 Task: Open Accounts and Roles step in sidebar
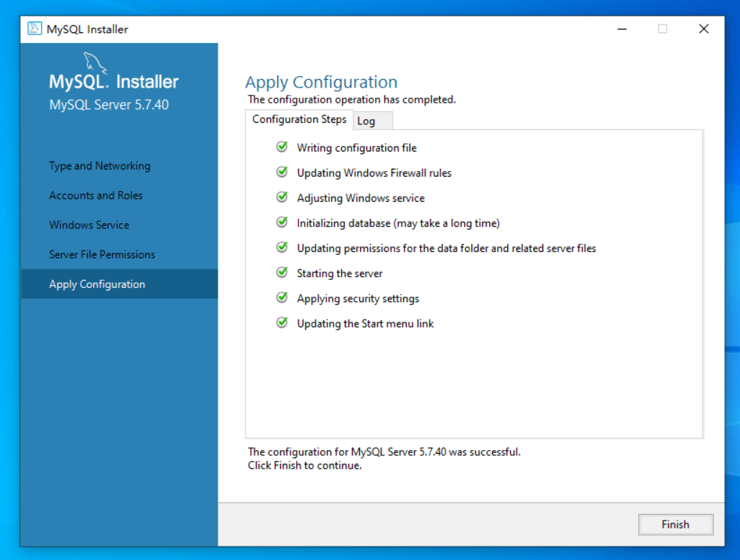click(96, 195)
